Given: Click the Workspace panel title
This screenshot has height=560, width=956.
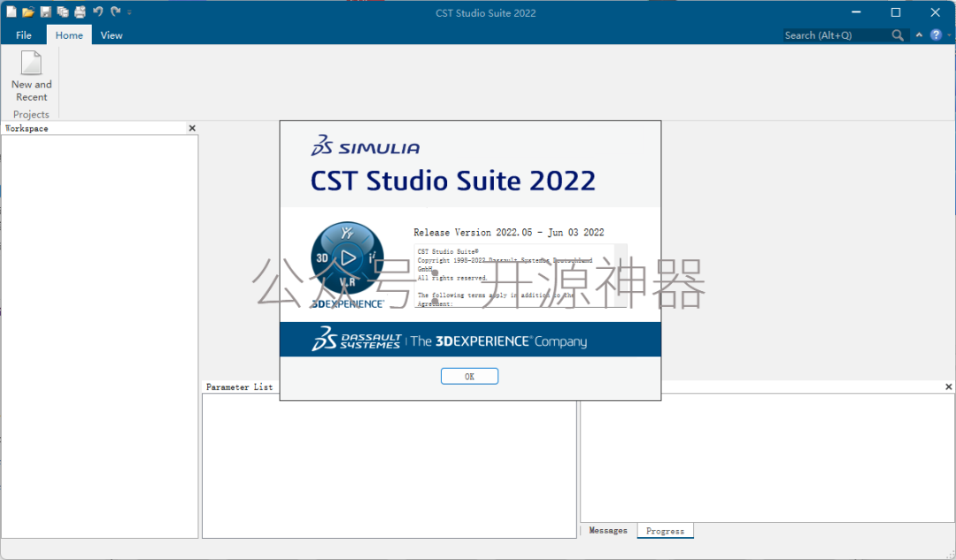Looking at the screenshot, I should (27, 128).
